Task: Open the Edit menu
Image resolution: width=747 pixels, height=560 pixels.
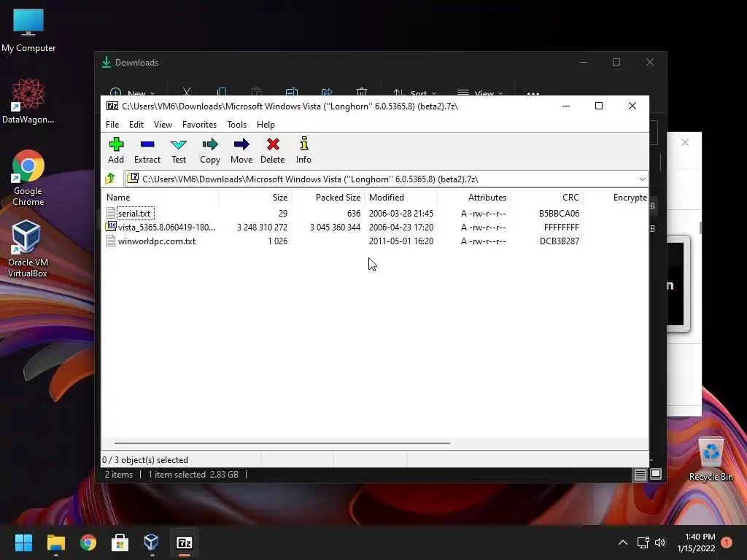Action: (136, 124)
